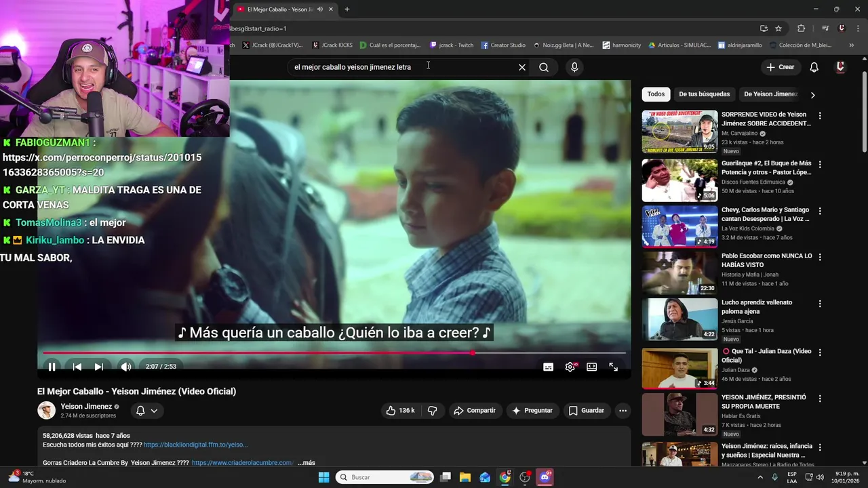Viewport: 868px width, 488px height.
Task: Click the Preguntar button
Action: 532,411
